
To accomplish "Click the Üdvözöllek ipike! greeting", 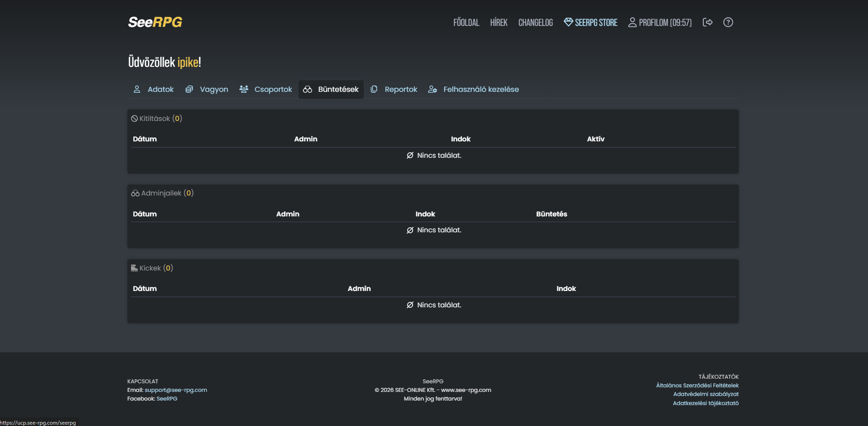I will pos(165,62).
